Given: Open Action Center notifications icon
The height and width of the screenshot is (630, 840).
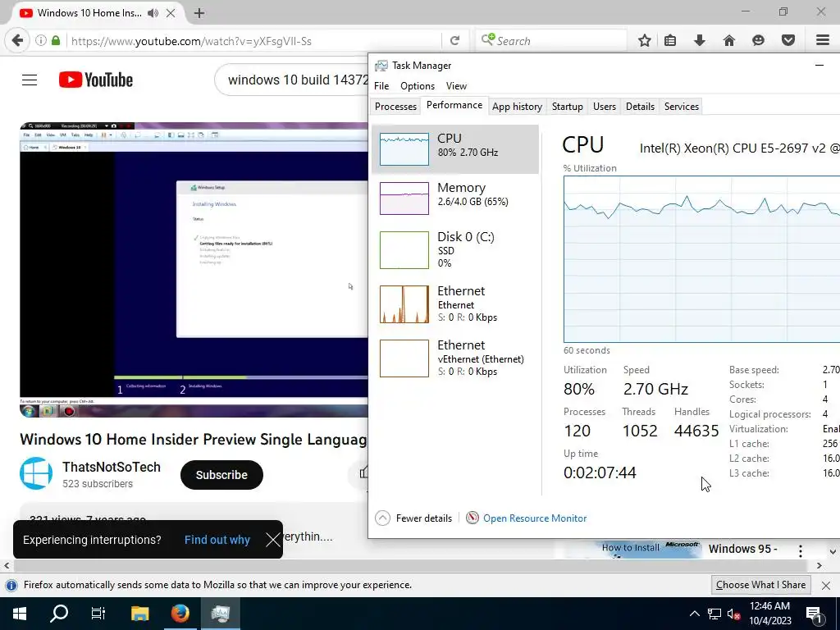Looking at the screenshot, I should pyautogui.click(x=814, y=614).
